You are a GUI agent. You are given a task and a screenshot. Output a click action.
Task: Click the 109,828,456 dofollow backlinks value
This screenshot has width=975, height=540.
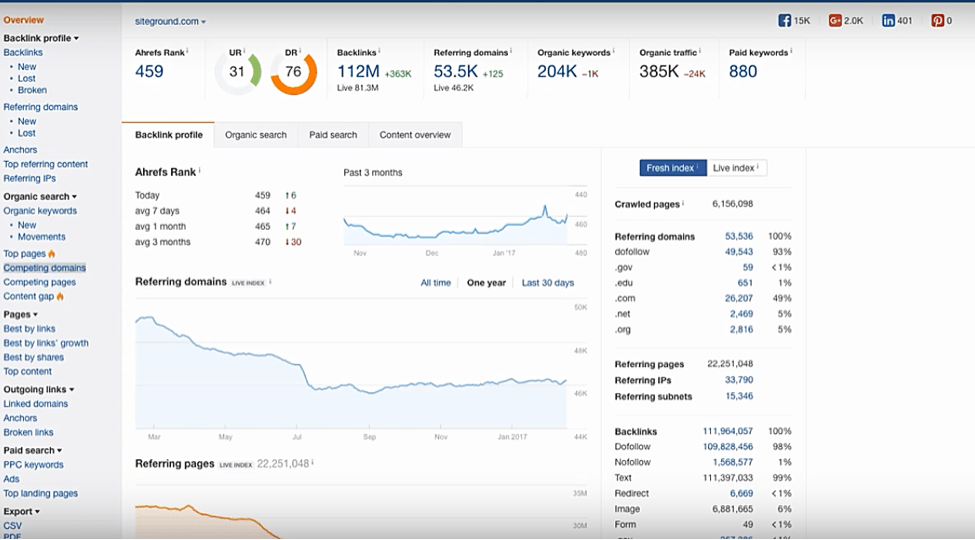tap(728, 447)
